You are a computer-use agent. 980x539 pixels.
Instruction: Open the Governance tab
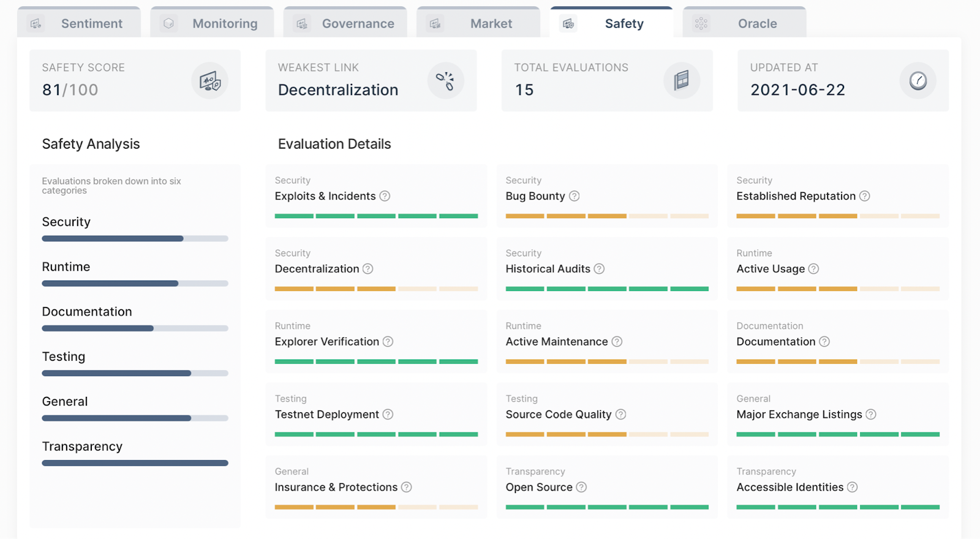pos(345,23)
